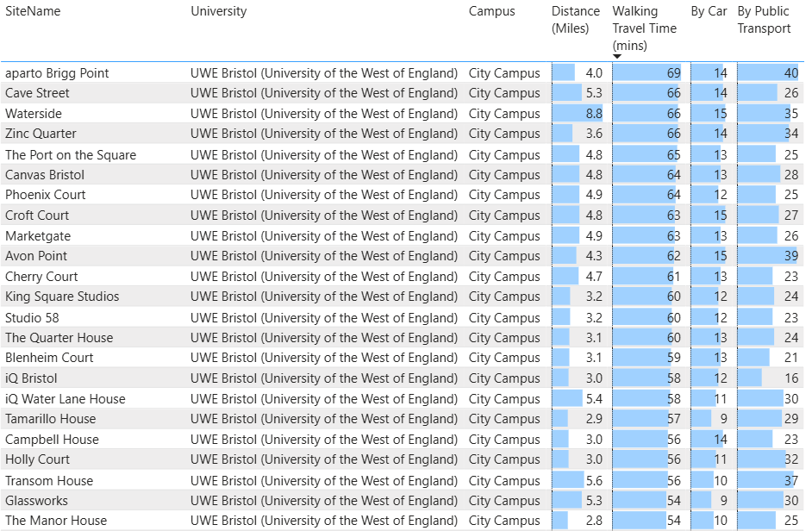
Task: Select the Phoenix Court site name
Action: 45,195
